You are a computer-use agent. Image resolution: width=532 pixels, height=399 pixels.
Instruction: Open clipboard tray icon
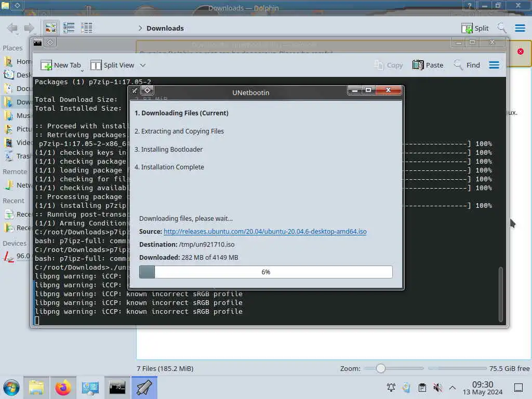422,387
